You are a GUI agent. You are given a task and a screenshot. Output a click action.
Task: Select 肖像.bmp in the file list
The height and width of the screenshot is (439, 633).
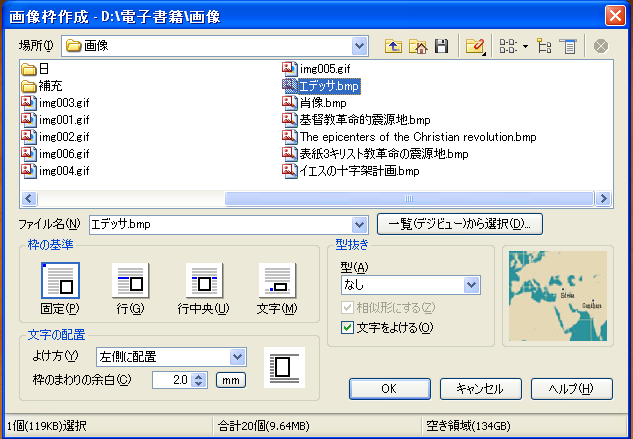tap(322, 102)
